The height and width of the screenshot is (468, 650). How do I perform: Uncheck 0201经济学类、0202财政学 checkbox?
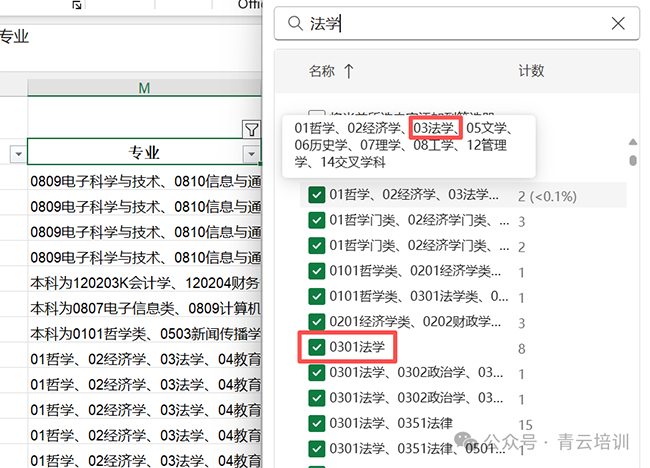[x=317, y=322]
